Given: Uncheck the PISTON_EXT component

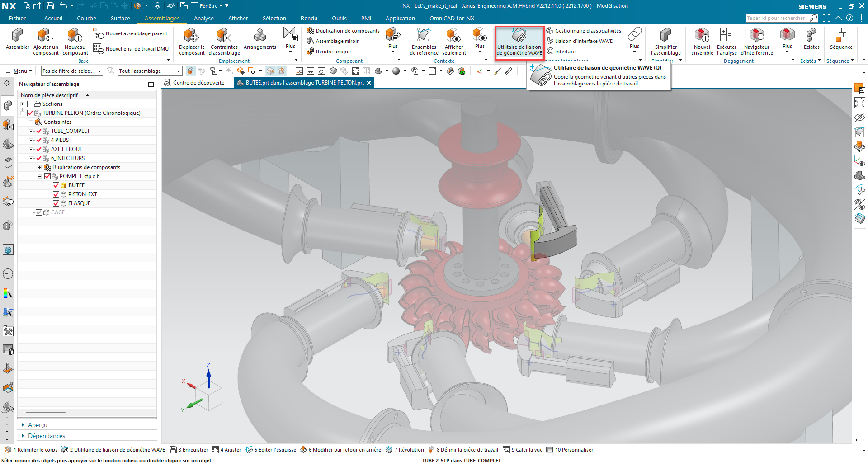Looking at the screenshot, I should click(56, 194).
